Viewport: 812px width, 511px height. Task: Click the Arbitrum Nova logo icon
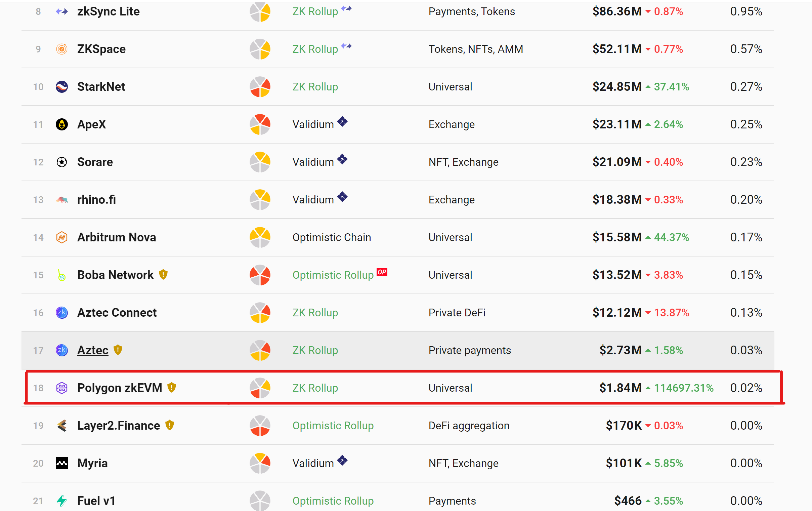tap(62, 238)
